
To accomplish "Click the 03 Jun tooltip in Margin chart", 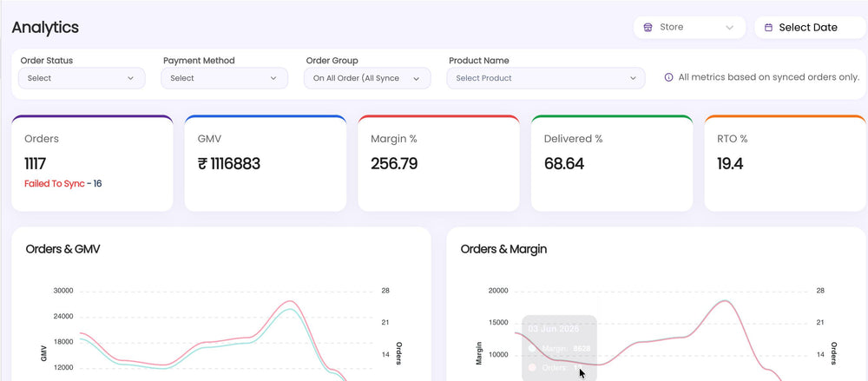I will 559,348.
